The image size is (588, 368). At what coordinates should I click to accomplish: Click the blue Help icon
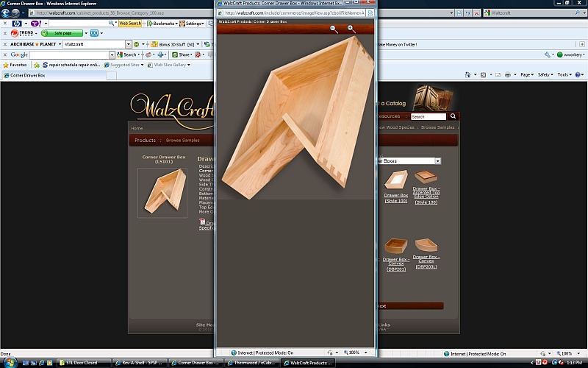pos(578,75)
